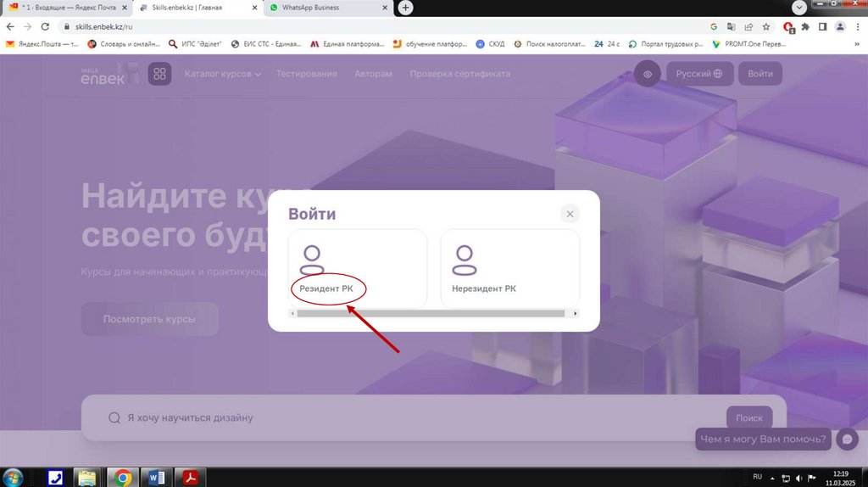Open a new browser tab
The height and width of the screenshot is (487, 868).
click(x=405, y=8)
